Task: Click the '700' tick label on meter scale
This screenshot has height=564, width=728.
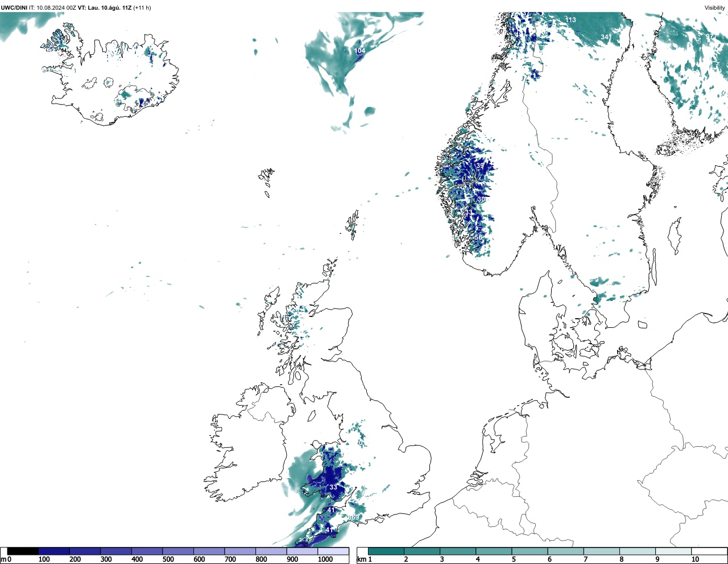Action: point(230,559)
